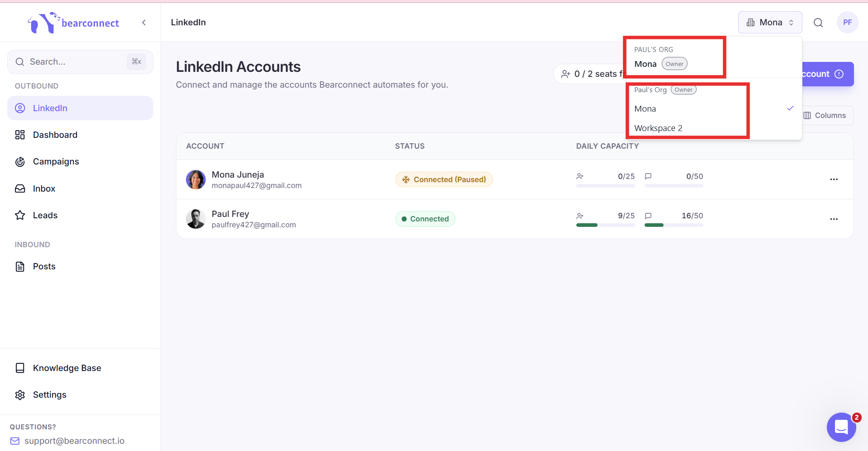Image resolution: width=868 pixels, height=451 pixels.
Task: Click the Settings gear in sidebar
Action: pyautogui.click(x=20, y=395)
